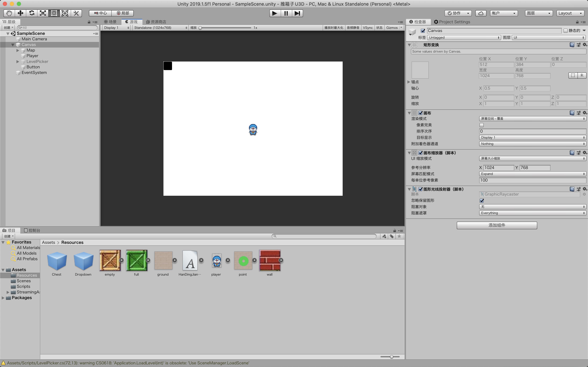Select the Hand tool in toolbar

coord(9,13)
